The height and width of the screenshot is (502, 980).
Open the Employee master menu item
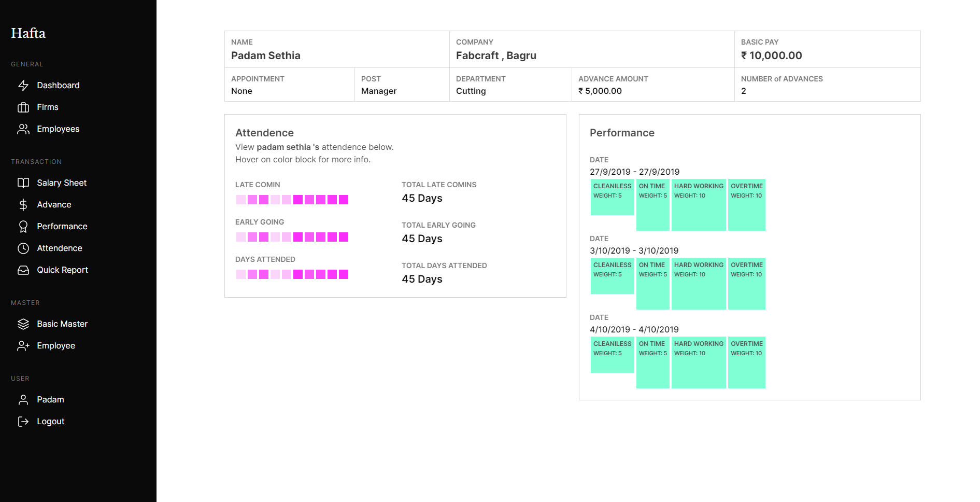point(56,346)
